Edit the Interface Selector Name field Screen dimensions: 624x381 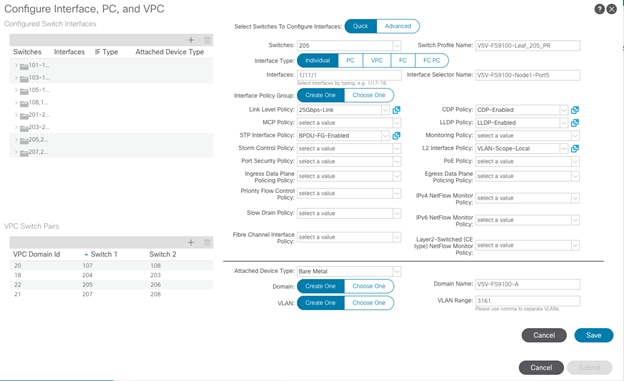(x=527, y=75)
